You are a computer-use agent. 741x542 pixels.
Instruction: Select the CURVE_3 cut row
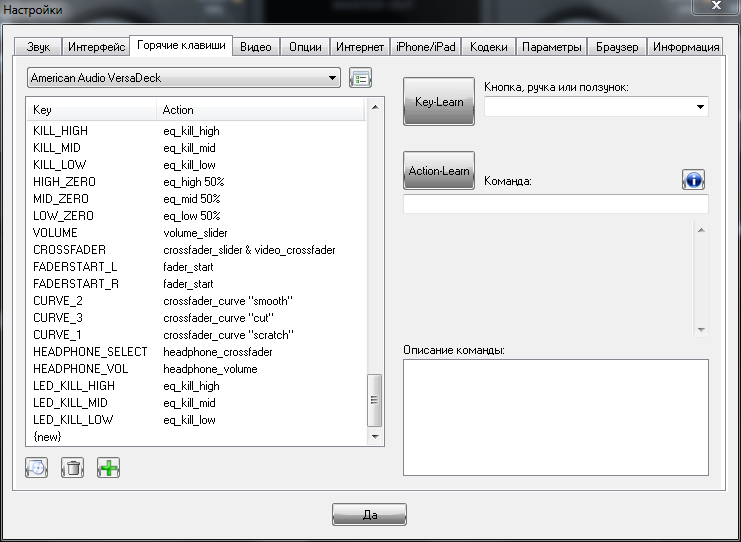pos(196,318)
